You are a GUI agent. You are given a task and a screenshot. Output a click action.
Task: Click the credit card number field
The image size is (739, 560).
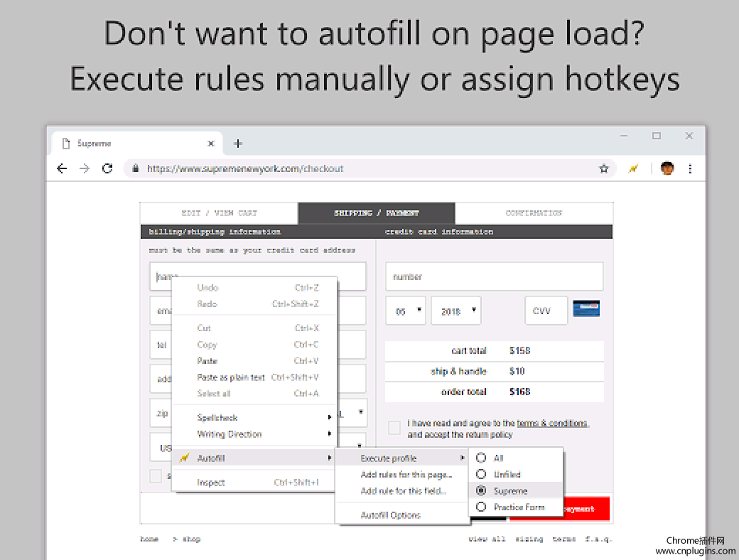coord(495,276)
